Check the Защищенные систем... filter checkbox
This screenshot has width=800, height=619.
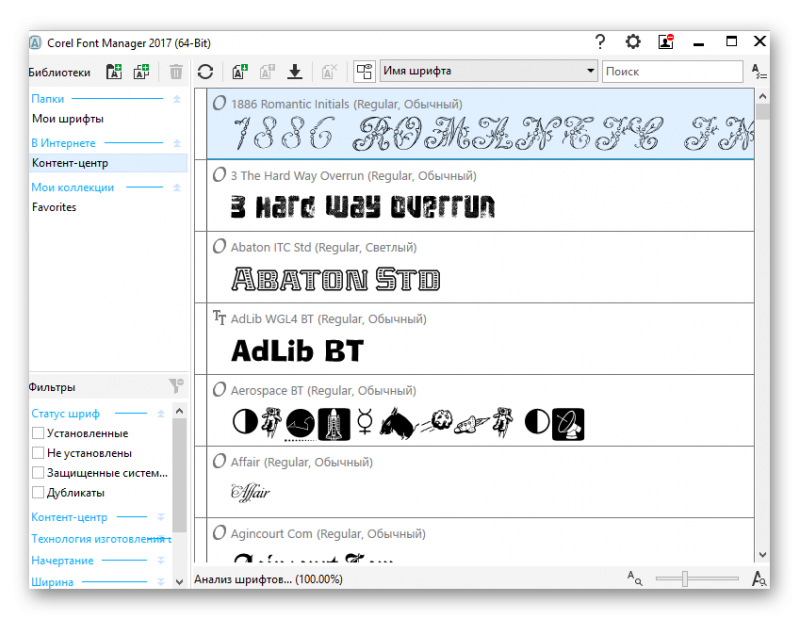(38, 473)
